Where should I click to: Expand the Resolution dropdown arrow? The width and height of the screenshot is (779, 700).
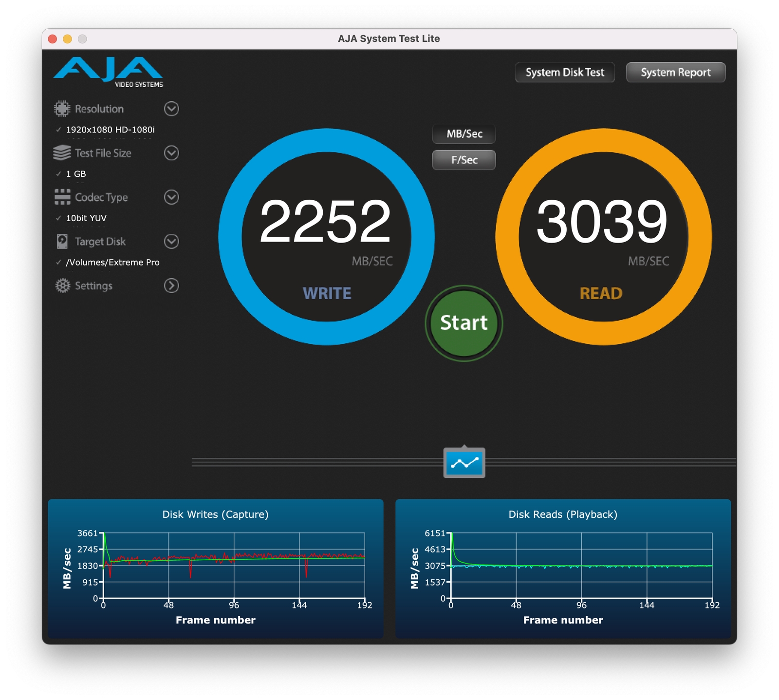tap(171, 109)
